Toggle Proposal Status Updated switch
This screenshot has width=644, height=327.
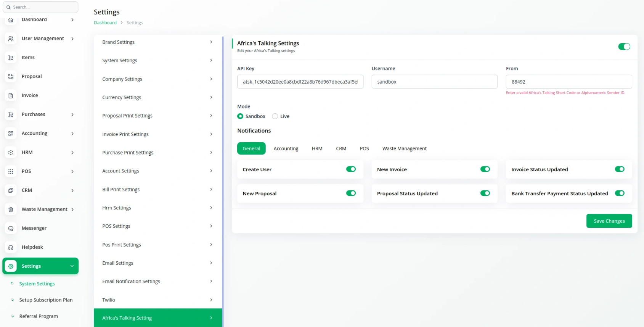coord(485,193)
